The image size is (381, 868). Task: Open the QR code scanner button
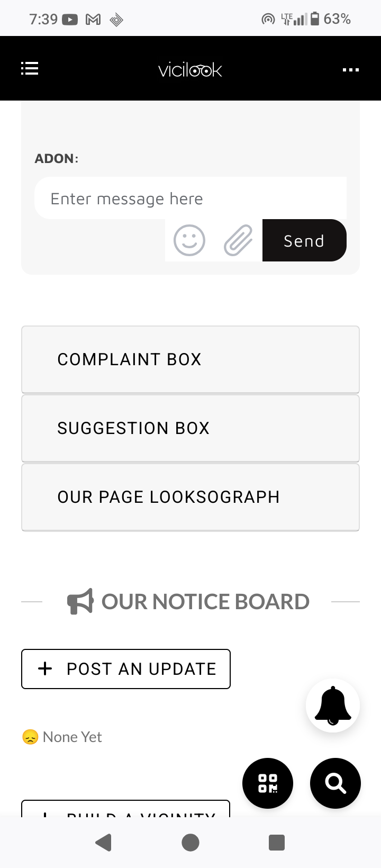coord(268,783)
